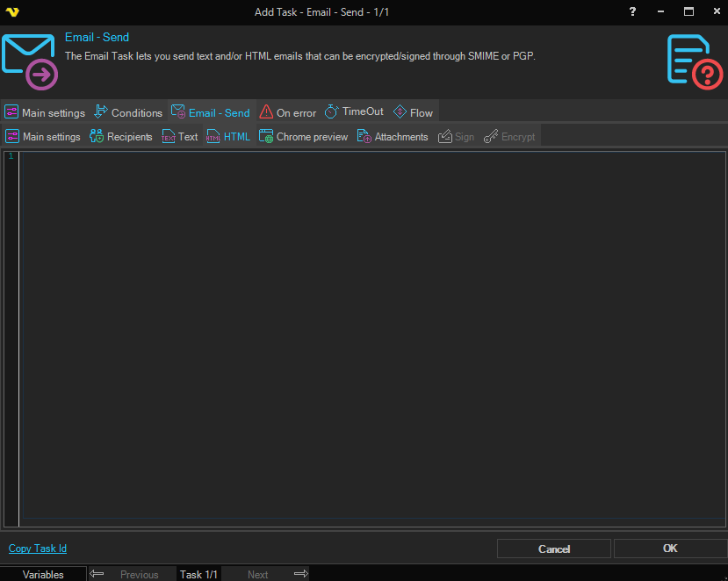
Task: Confirm with the OK button
Action: tap(670, 549)
